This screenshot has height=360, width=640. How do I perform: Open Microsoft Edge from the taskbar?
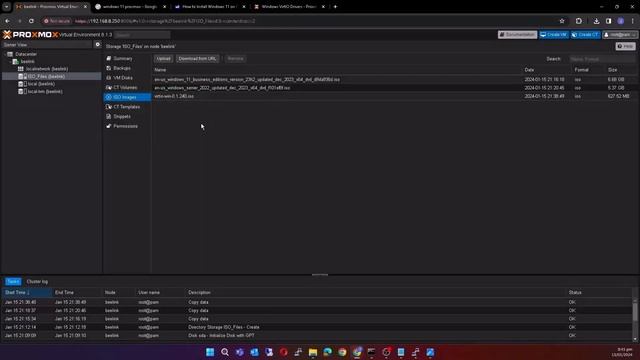coord(327,352)
